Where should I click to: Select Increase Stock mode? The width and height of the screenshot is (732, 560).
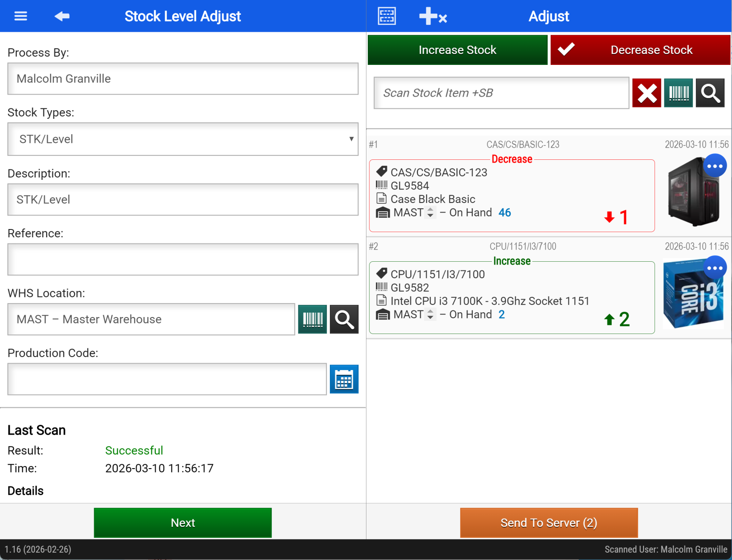457,50
